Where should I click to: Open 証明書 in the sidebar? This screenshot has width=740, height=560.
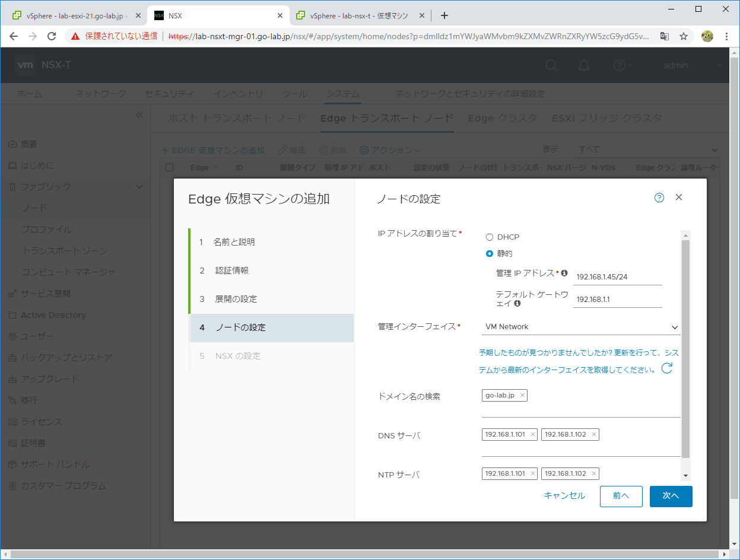(x=33, y=443)
